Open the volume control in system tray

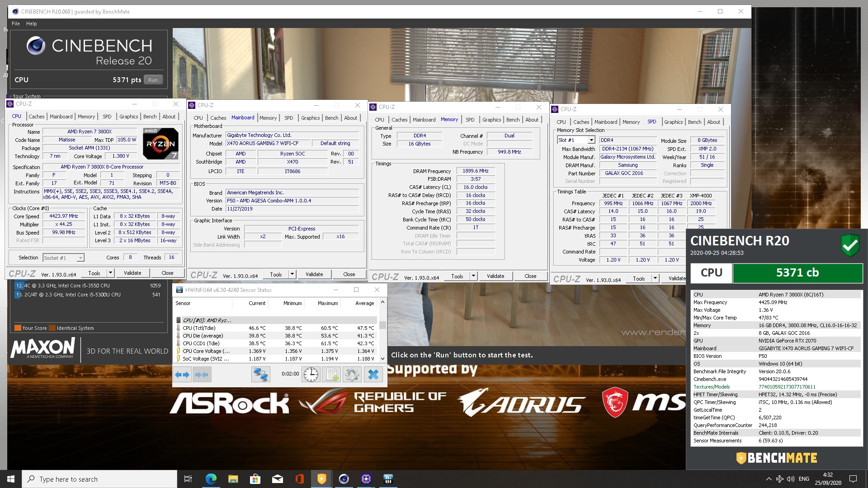[x=791, y=479]
